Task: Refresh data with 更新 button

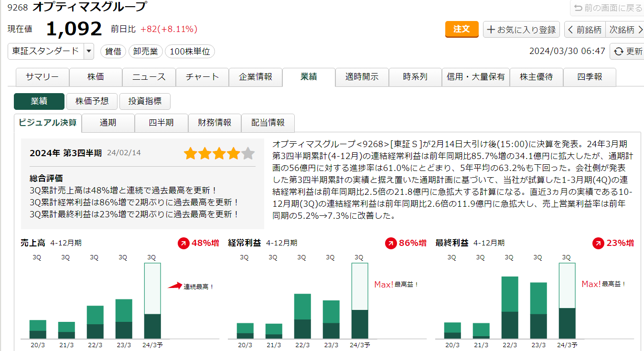Action: 627,52
